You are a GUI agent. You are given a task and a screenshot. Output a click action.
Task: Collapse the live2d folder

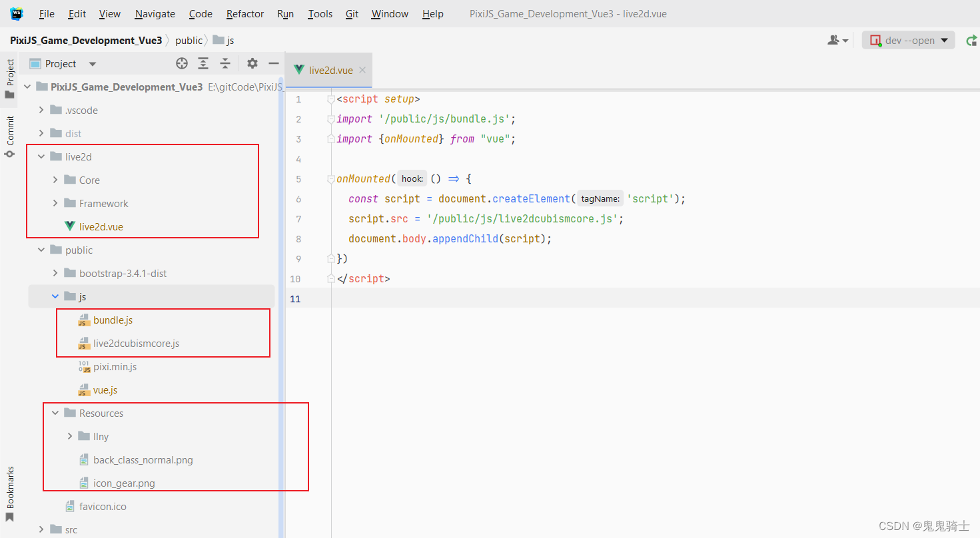(41, 156)
